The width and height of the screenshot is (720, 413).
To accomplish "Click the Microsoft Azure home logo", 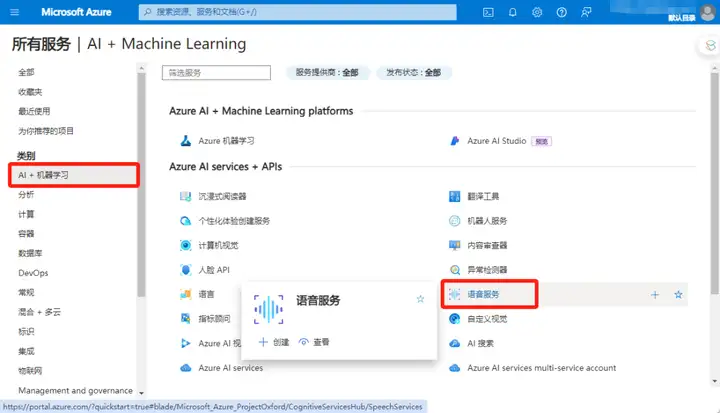I will tap(76, 12).
